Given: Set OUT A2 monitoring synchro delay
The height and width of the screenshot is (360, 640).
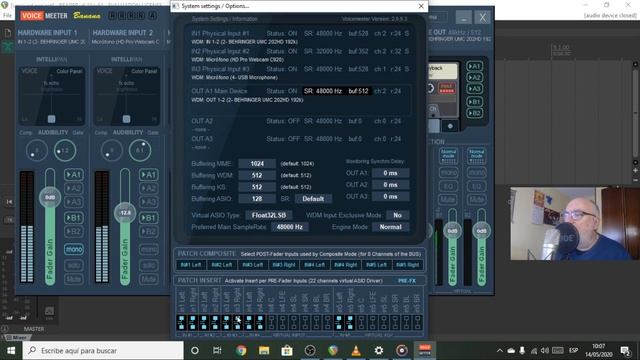Looking at the screenshot, I should (390, 185).
